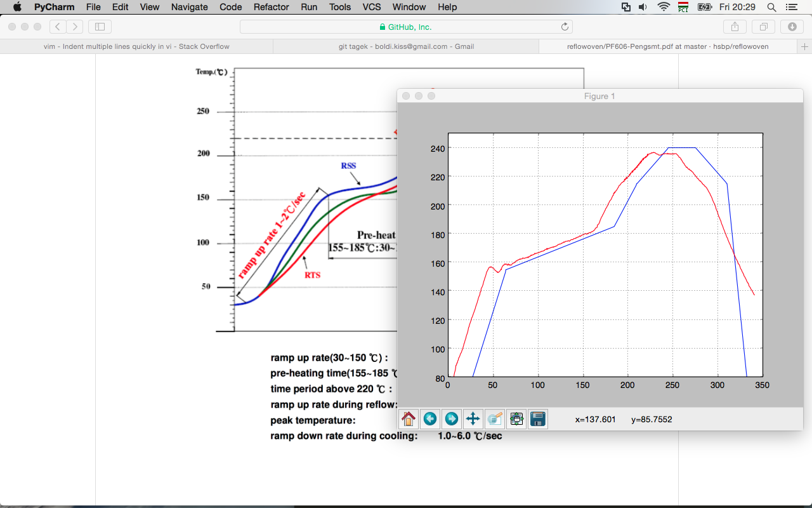Select the Pan axes cross-arrow tool
Image resolution: width=812 pixels, height=508 pixels.
point(473,419)
